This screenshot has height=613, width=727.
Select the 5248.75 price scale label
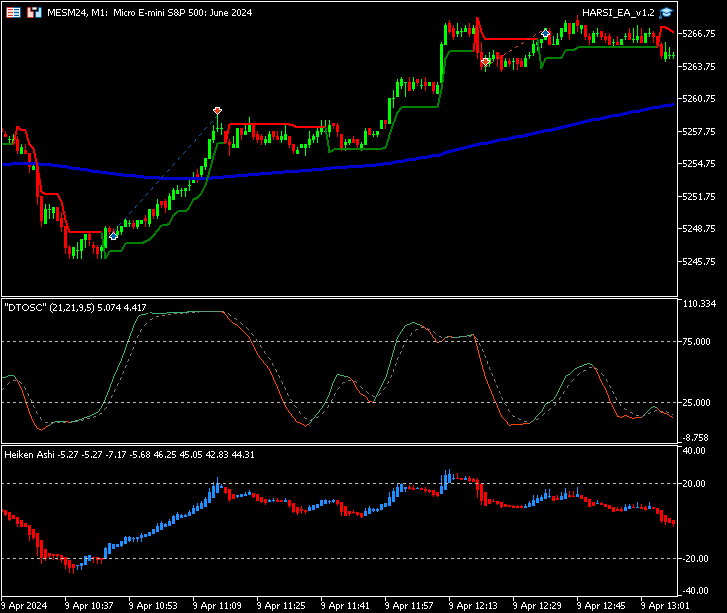click(699, 229)
